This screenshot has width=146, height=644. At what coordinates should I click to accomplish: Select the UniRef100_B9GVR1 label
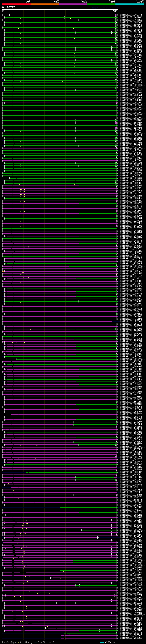click(x=131, y=80)
